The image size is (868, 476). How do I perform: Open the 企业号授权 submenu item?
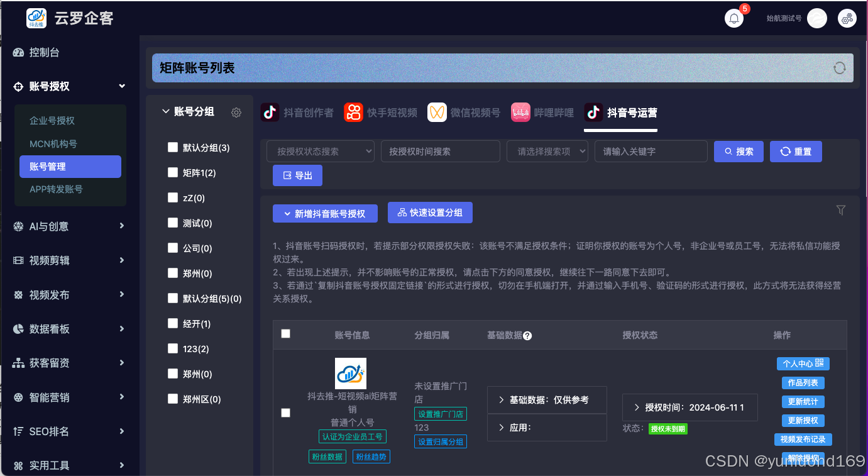pyautogui.click(x=52, y=121)
